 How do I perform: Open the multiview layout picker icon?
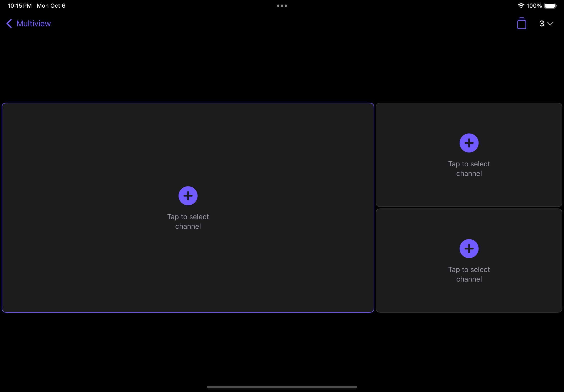pos(521,23)
